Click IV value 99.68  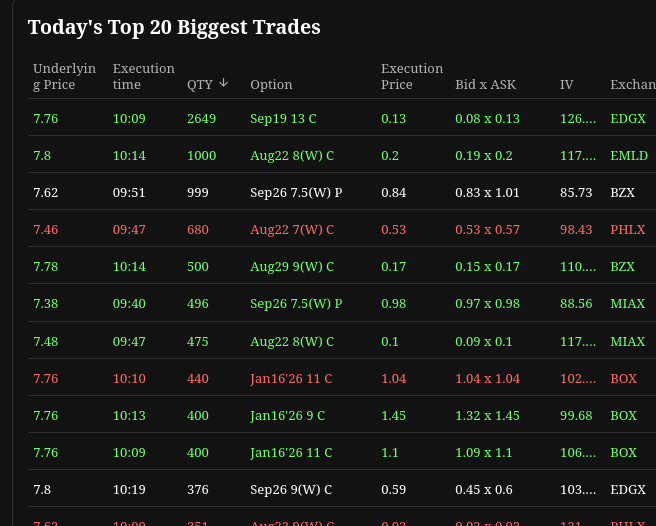[x=576, y=416]
